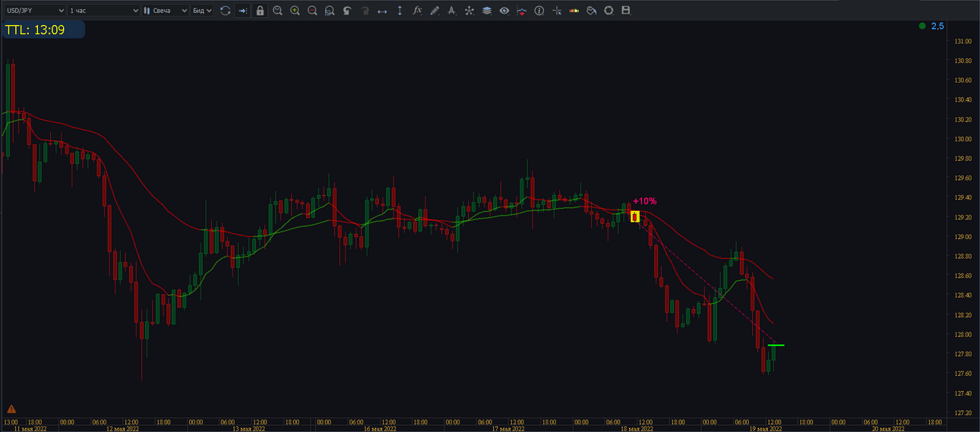980x432 pixels.
Task: Click the orange warning triangle icon
Action: click(11, 408)
